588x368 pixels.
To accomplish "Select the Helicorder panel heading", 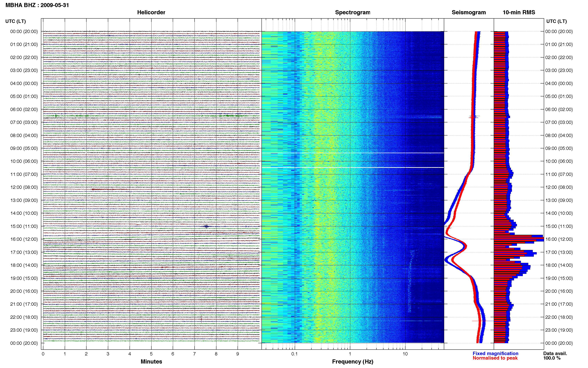I will point(151,12).
